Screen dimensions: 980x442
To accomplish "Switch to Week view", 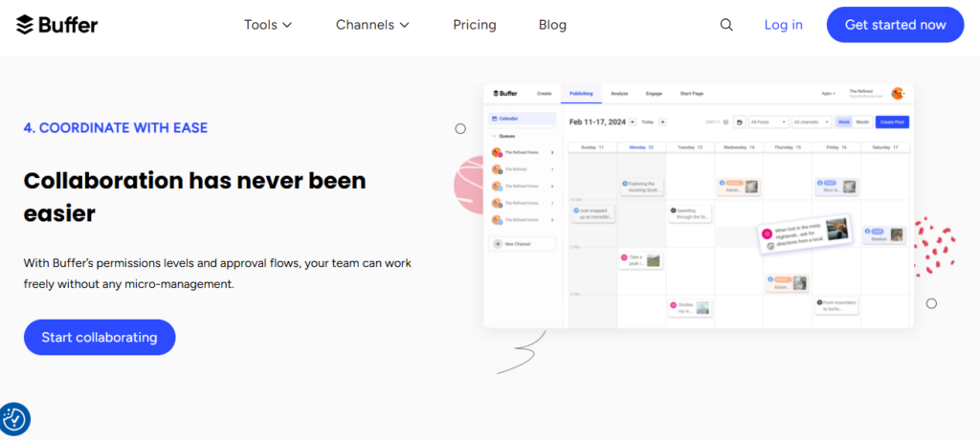I will (844, 122).
